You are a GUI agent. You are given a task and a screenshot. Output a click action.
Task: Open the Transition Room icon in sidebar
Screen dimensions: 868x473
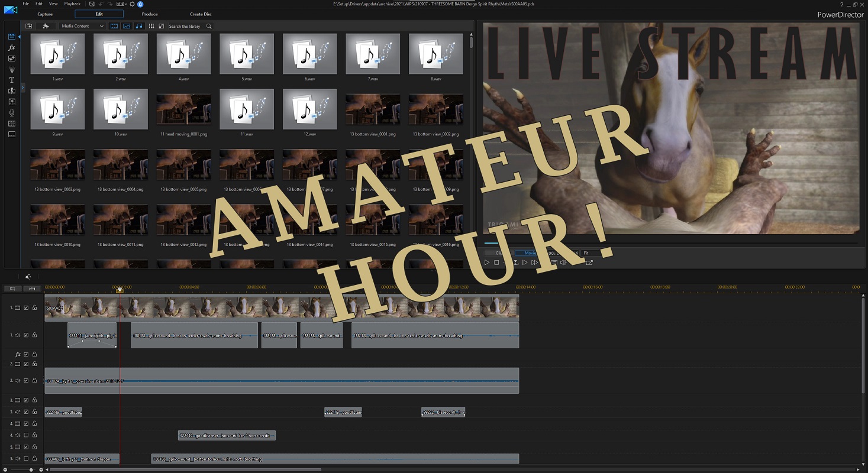point(12,90)
